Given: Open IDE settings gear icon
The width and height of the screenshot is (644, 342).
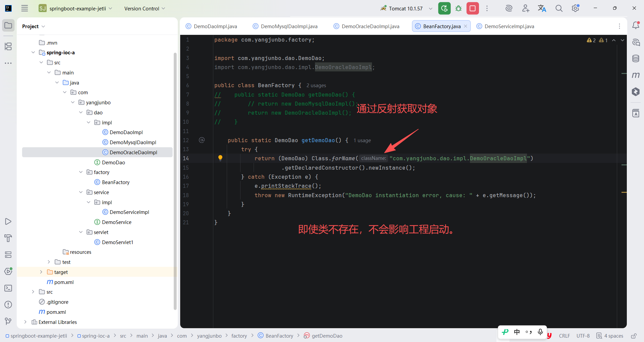Looking at the screenshot, I should click(x=576, y=8).
